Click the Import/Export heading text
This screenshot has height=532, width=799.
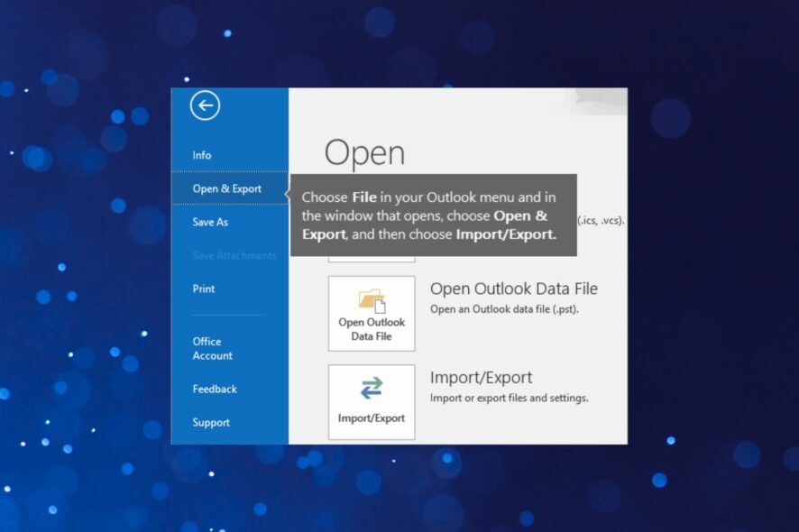pos(481,377)
